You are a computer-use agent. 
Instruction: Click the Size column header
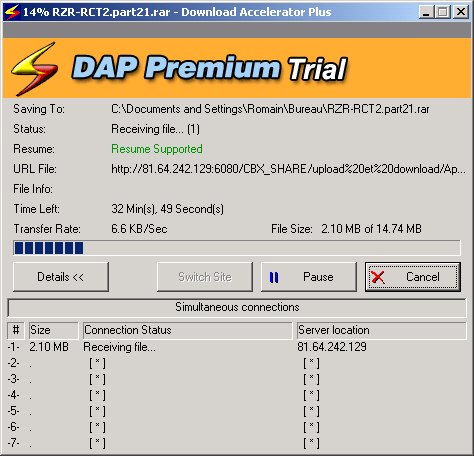54,330
